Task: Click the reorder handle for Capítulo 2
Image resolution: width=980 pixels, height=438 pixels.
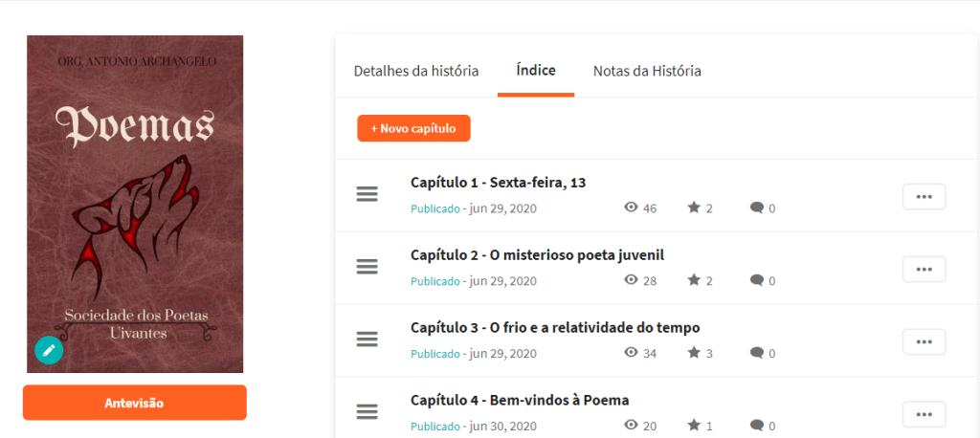Action: point(367,267)
